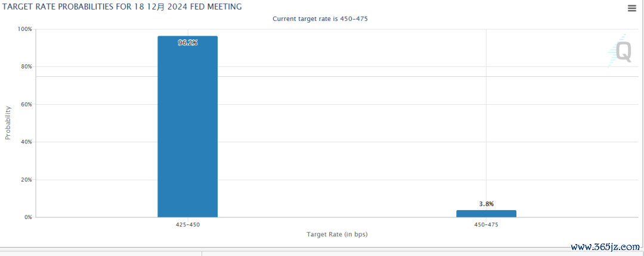644x256 pixels.
Task: Click the 425-450 x-axis label
Action: [188, 224]
